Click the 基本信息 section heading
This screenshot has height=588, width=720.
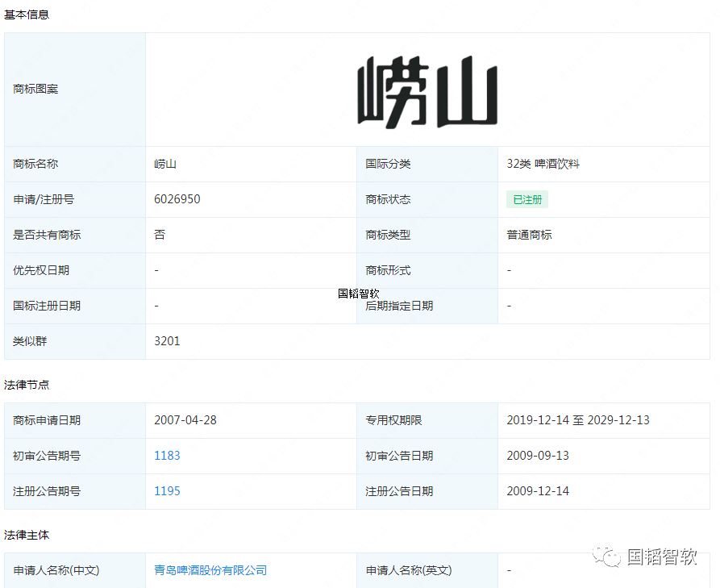click(27, 15)
